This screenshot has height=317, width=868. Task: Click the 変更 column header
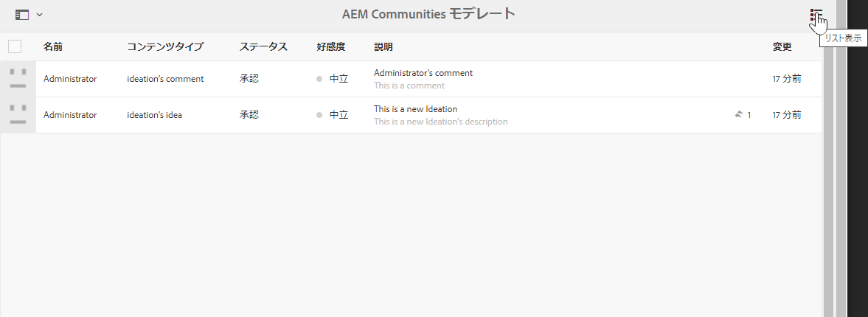click(x=782, y=46)
